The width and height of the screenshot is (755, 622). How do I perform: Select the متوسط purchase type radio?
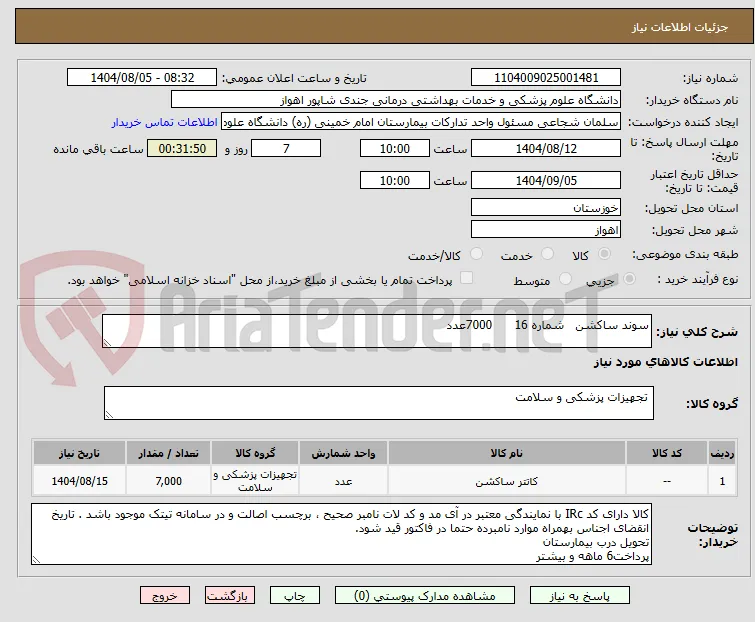pyautogui.click(x=565, y=279)
